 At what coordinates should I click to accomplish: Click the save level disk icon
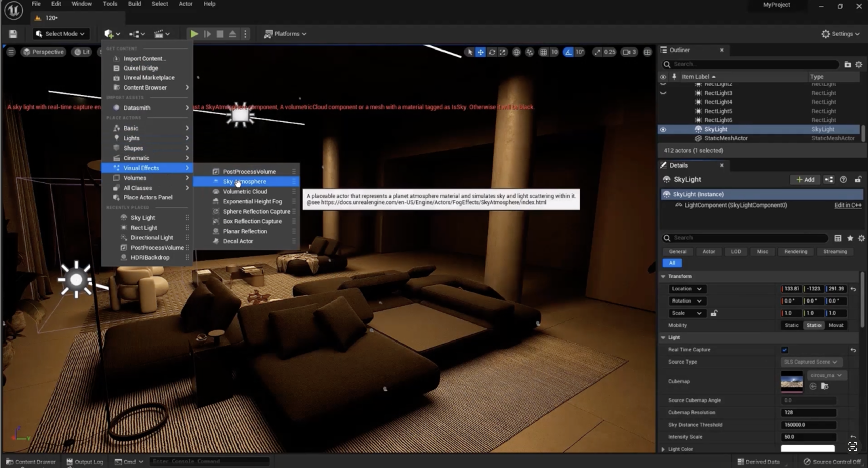coord(13,34)
